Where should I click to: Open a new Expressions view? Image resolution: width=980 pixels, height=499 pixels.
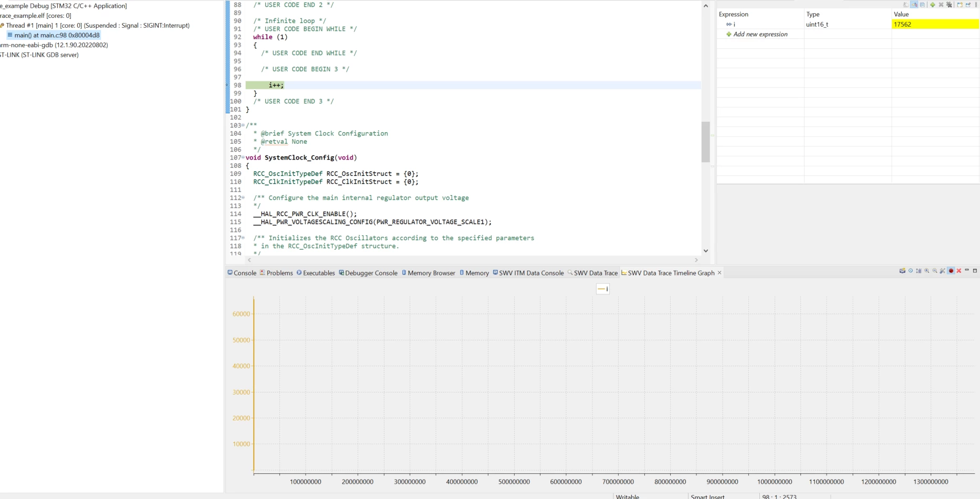(960, 5)
